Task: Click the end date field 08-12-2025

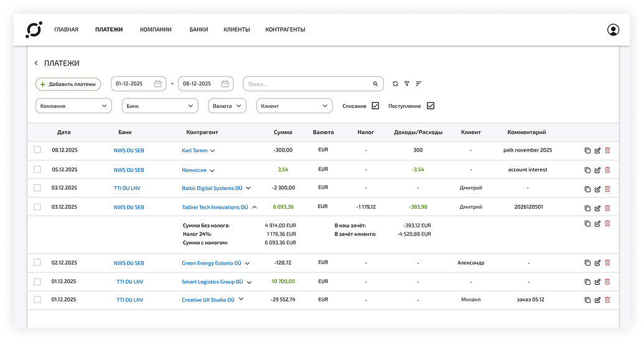Action: (x=206, y=83)
